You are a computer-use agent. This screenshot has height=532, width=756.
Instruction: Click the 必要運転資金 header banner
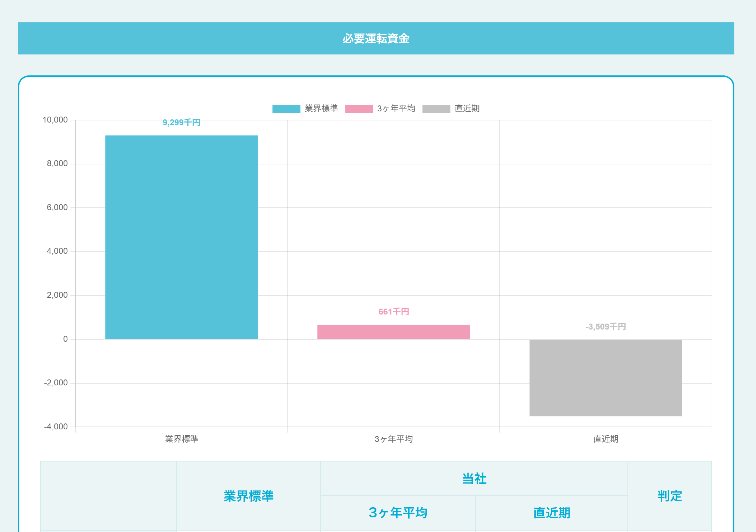[376, 38]
